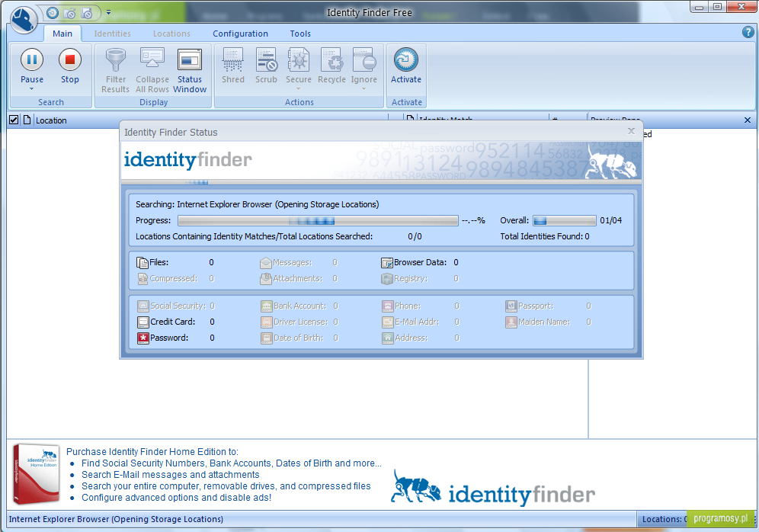Screen dimensions: 759x532
Task: Open the help question mark icon
Action: [748, 33]
